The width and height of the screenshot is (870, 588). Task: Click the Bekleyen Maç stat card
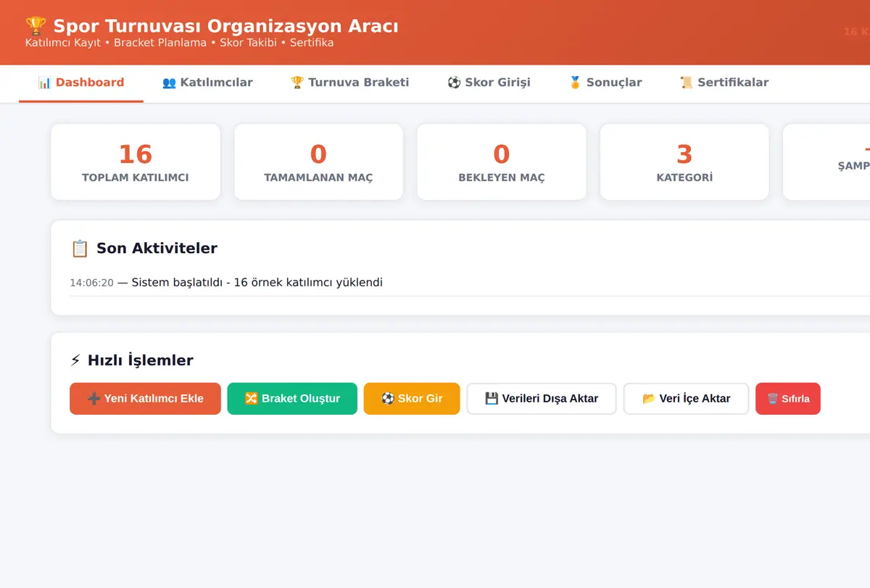coord(502,162)
